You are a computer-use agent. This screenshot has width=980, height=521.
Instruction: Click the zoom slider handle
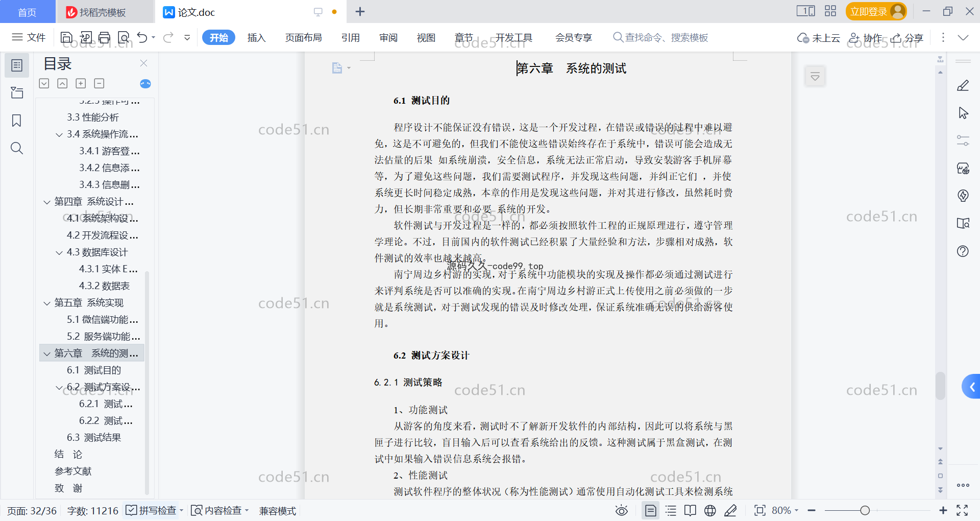coord(865,510)
